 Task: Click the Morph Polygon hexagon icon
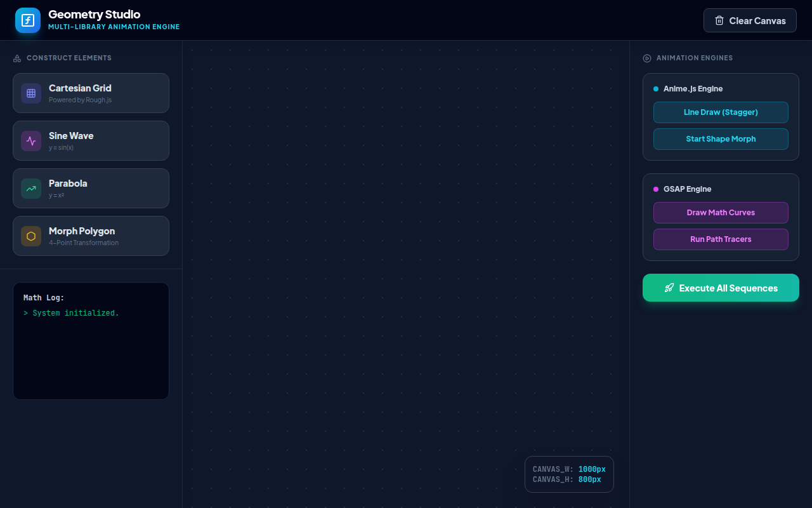point(31,236)
